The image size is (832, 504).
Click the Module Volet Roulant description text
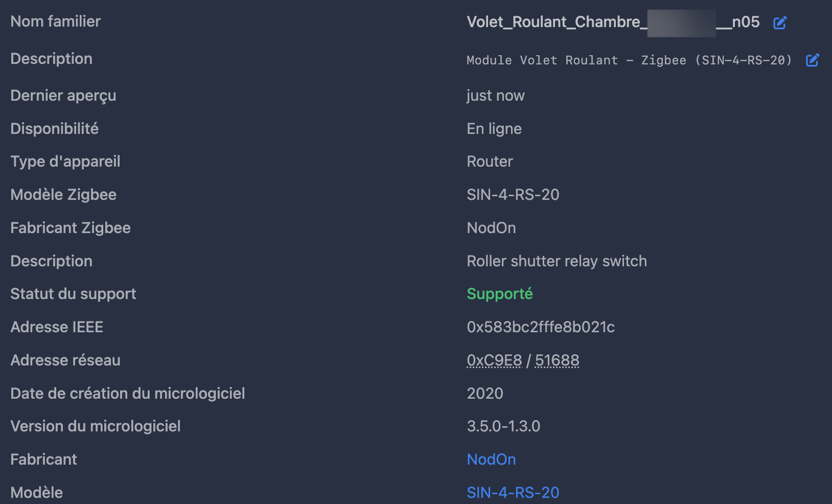(629, 60)
